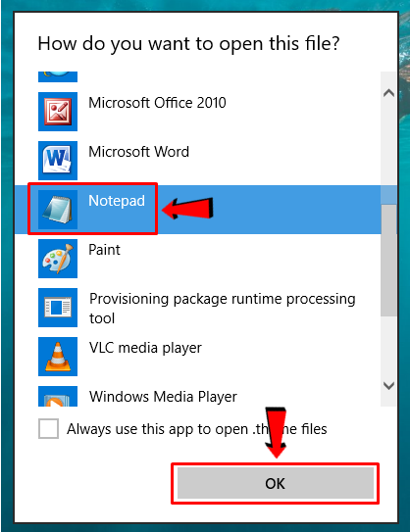Select the 'VLC media player' label
This screenshot has height=532, width=410.
pyautogui.click(x=145, y=348)
